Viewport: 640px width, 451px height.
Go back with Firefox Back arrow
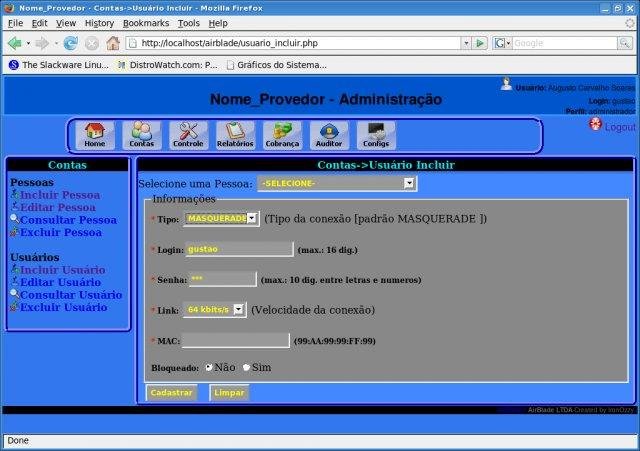click(15, 43)
